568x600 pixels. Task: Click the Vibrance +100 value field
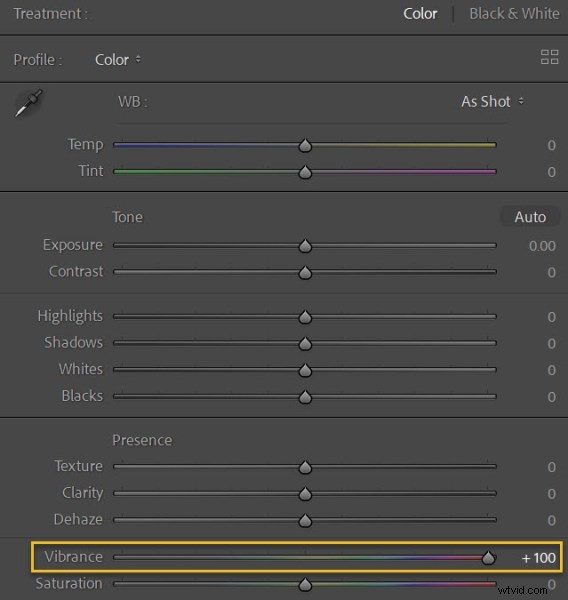click(x=539, y=558)
